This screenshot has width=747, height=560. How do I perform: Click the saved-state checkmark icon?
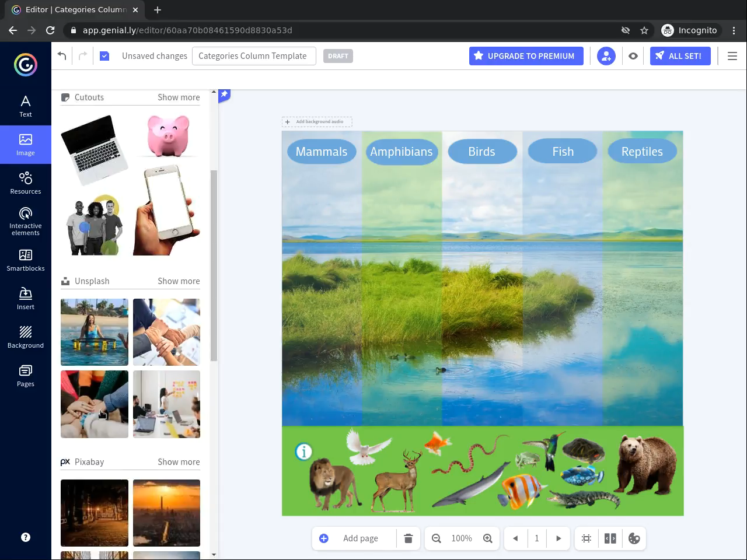click(x=104, y=56)
